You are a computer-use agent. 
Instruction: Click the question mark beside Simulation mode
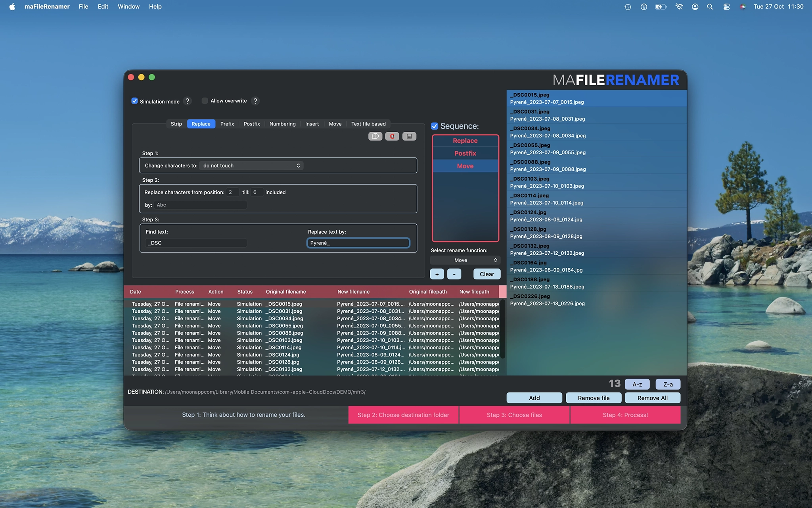tap(188, 101)
